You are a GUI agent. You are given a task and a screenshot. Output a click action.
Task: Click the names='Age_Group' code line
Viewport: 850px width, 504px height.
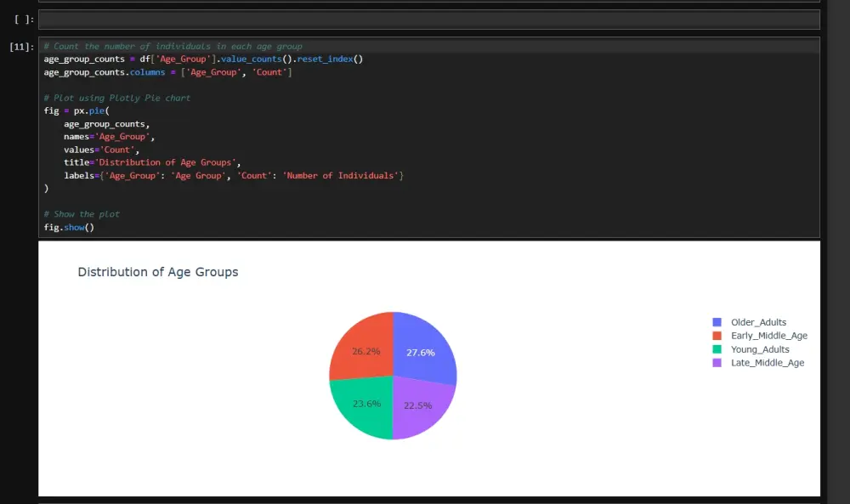point(109,137)
